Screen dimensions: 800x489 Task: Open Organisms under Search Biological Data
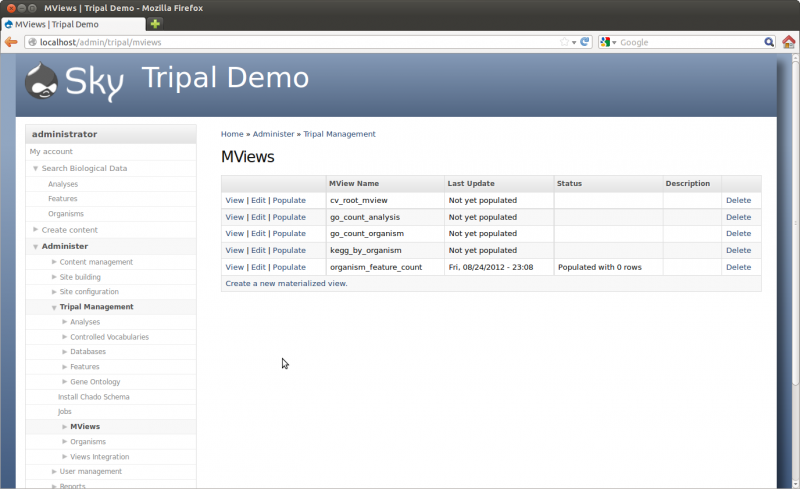[66, 214]
